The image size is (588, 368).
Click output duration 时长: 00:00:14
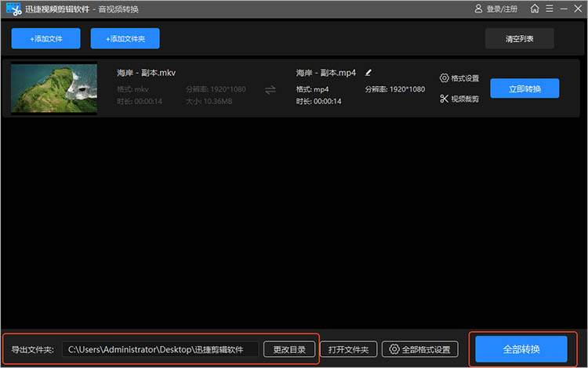click(x=319, y=102)
